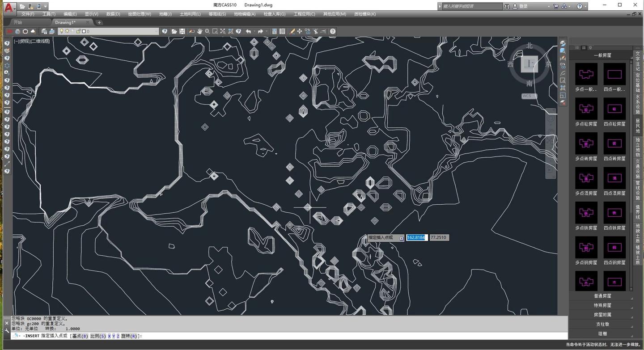Screen dimensions: 644x350
Task: Expand the 普通房屋 section
Action: click(602, 296)
